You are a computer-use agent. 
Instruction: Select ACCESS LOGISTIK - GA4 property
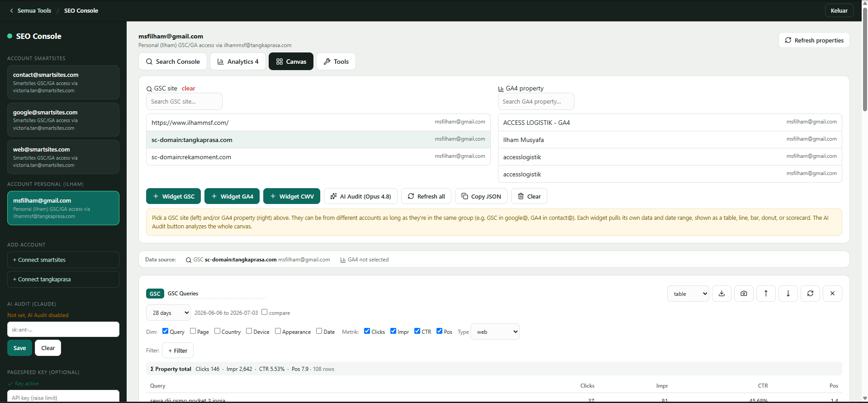[x=670, y=123]
